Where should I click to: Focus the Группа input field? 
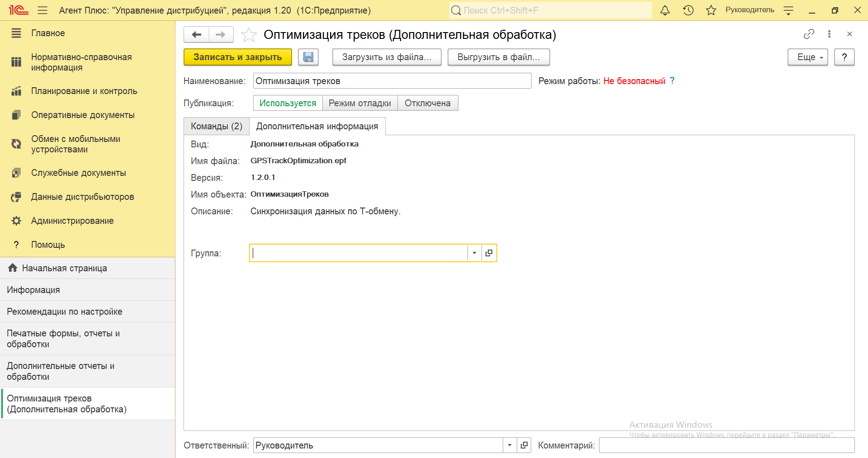359,253
